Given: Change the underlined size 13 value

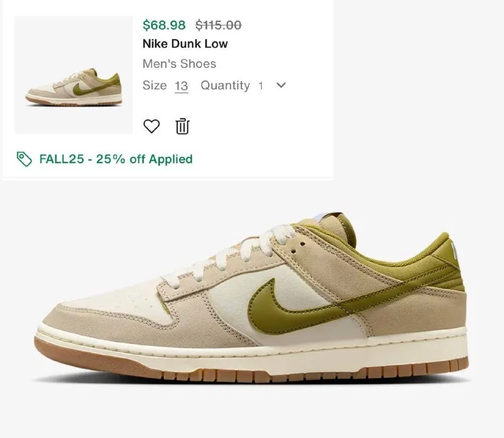Looking at the screenshot, I should point(181,86).
